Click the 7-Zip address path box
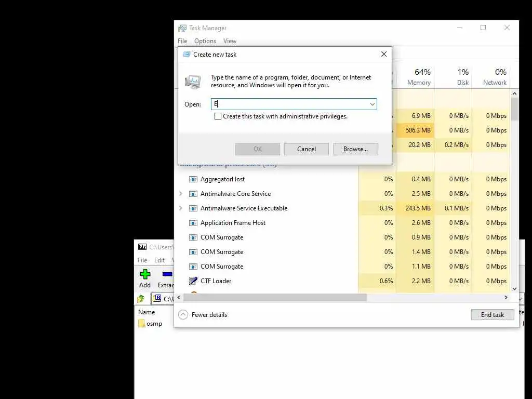Viewport: 532px width, 399px height. tap(163, 299)
